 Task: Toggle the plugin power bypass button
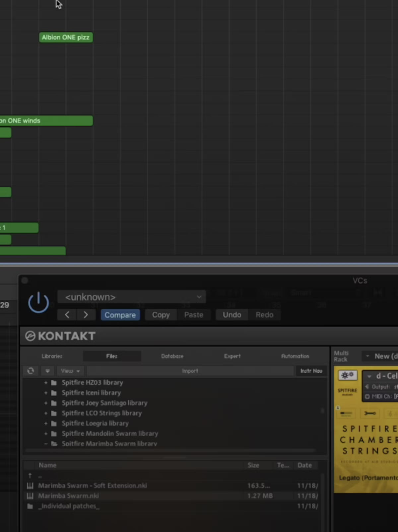[x=38, y=302]
